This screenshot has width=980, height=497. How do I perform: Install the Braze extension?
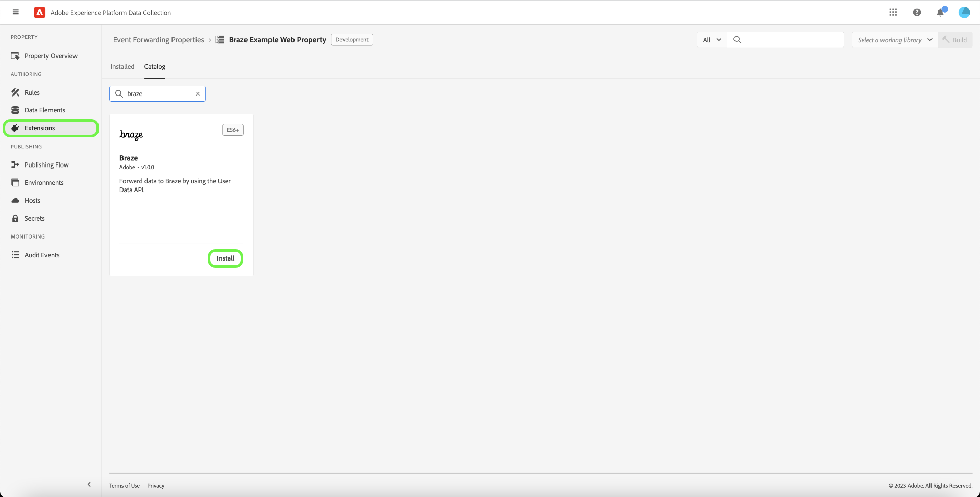[x=226, y=258]
